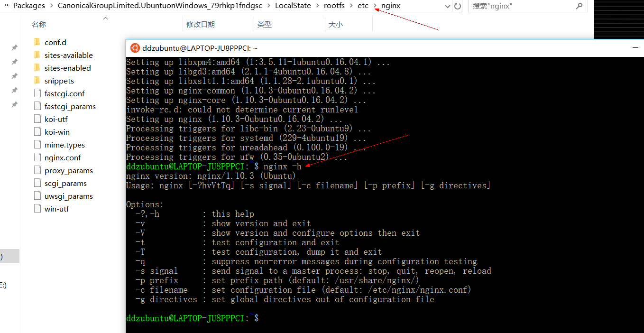Navigate to etc in breadcrumb

pyautogui.click(x=363, y=6)
